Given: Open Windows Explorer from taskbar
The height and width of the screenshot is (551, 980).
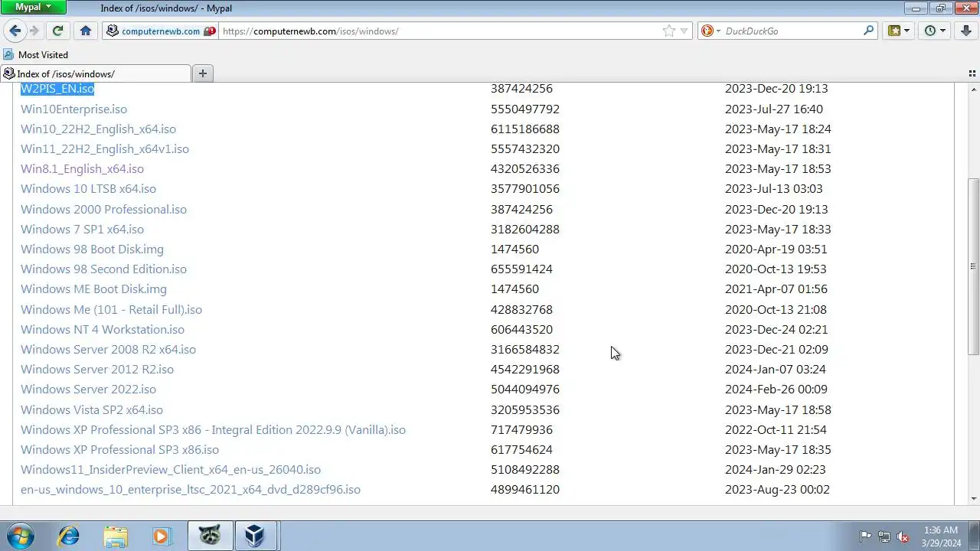Looking at the screenshot, I should pos(116,536).
